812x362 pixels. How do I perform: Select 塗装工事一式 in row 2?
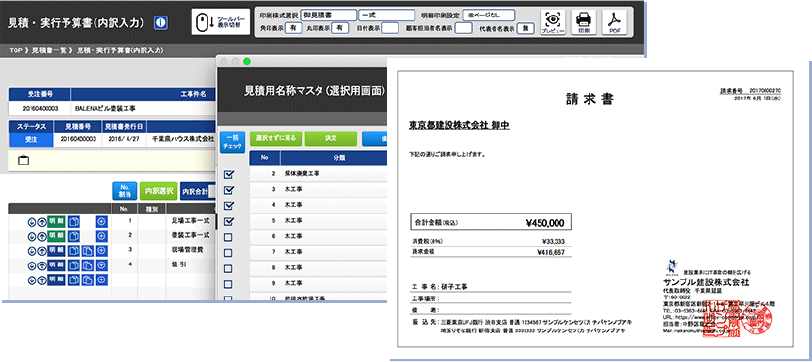tap(190, 236)
